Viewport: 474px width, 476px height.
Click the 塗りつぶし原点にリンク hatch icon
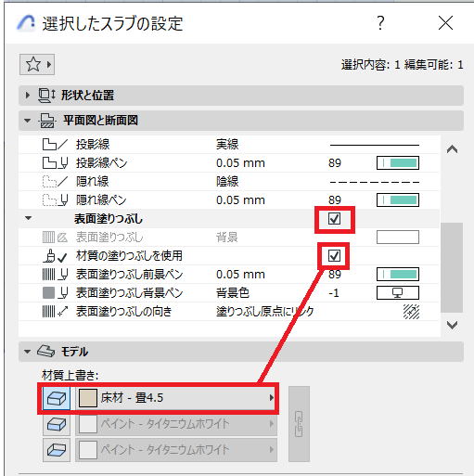pyautogui.click(x=411, y=312)
